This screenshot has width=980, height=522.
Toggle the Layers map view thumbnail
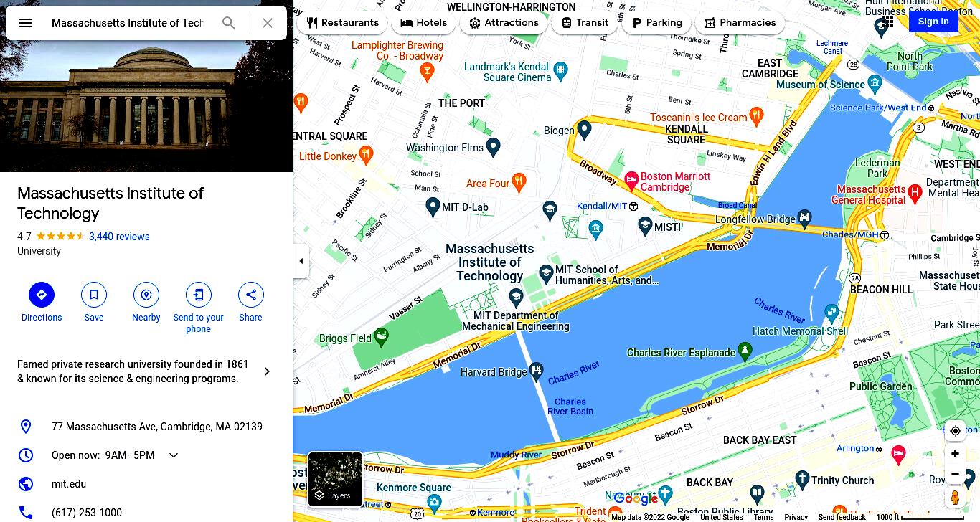point(335,479)
